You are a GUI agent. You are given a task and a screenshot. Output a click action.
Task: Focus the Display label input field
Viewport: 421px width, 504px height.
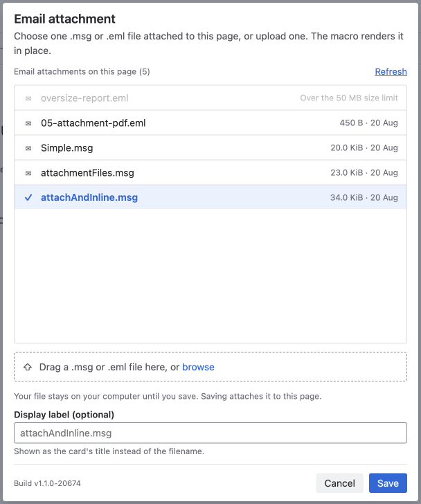point(210,433)
